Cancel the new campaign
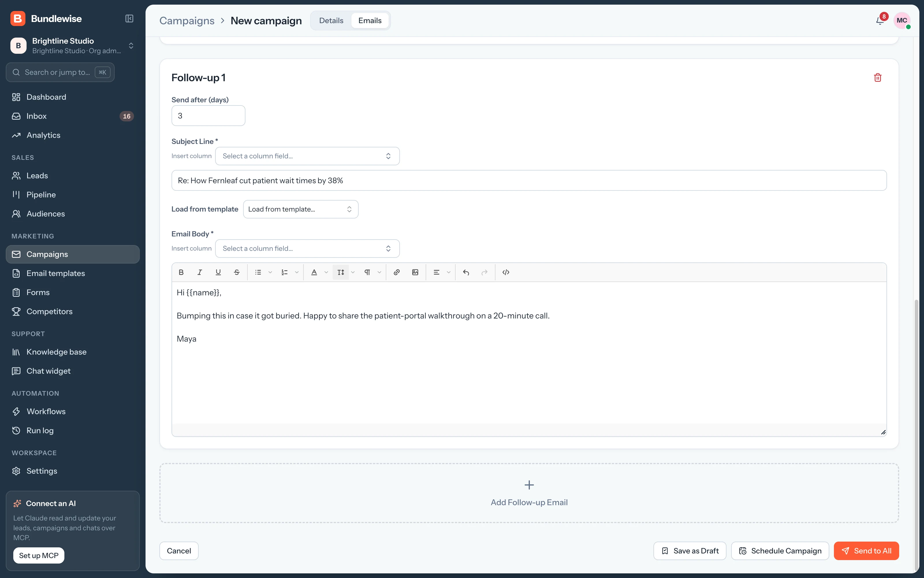Viewport: 924px width, 578px height. point(179,551)
